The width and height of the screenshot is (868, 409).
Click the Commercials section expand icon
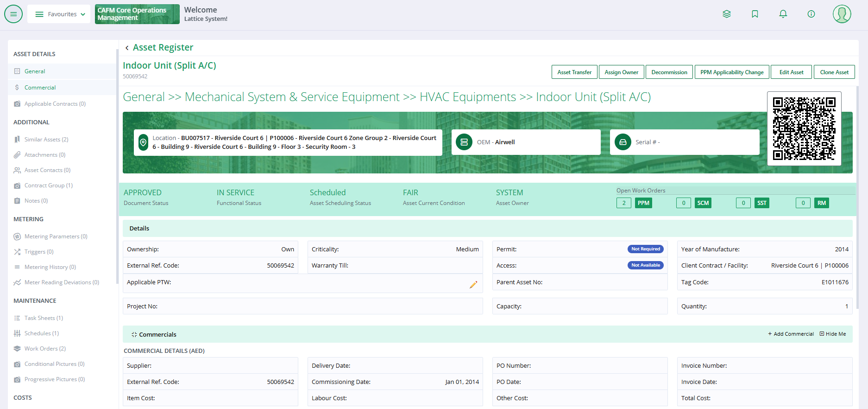coord(134,334)
